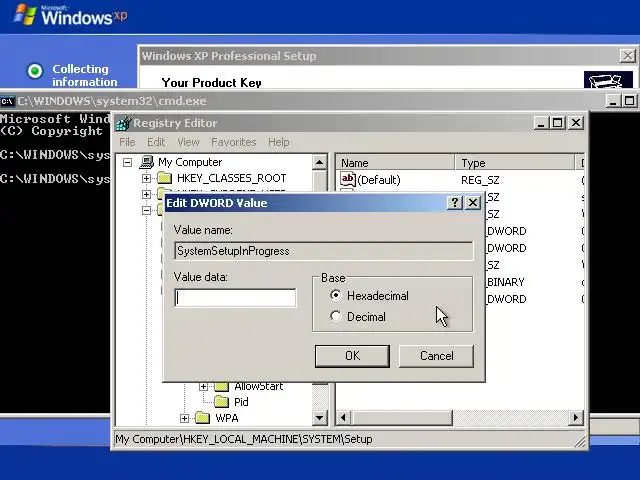Click the scroll up arrow in tree pane
Image resolution: width=640 pixels, height=480 pixels.
[320, 162]
